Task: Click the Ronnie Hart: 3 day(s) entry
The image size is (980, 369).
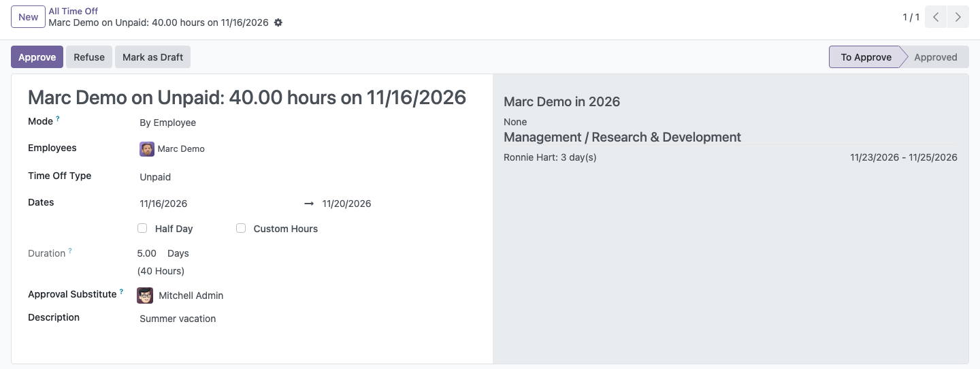Action: (x=550, y=157)
